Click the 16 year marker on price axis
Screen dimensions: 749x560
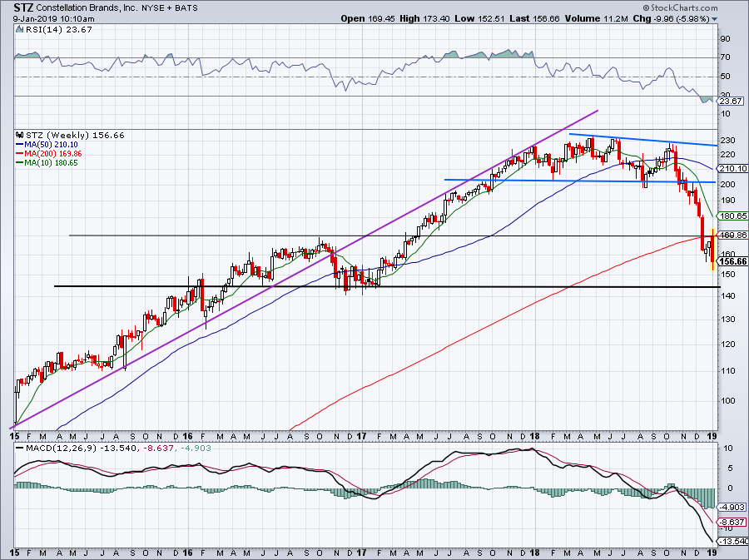pos(188,436)
